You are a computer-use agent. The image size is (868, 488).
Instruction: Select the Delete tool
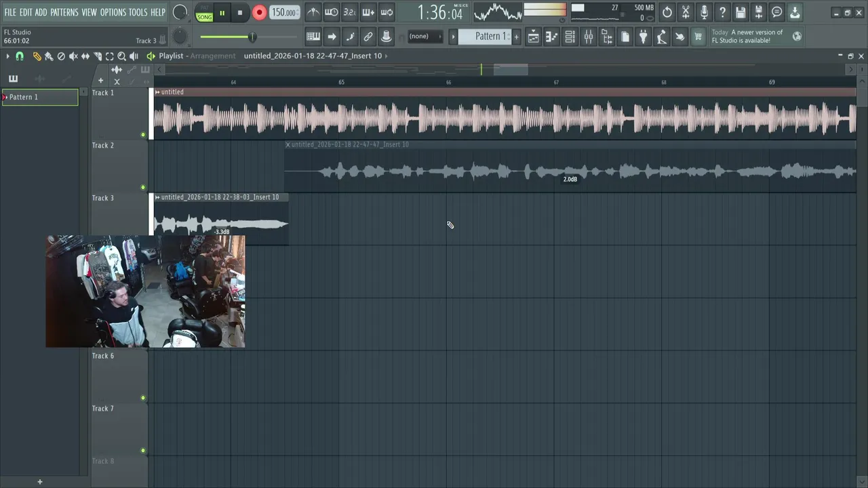61,56
